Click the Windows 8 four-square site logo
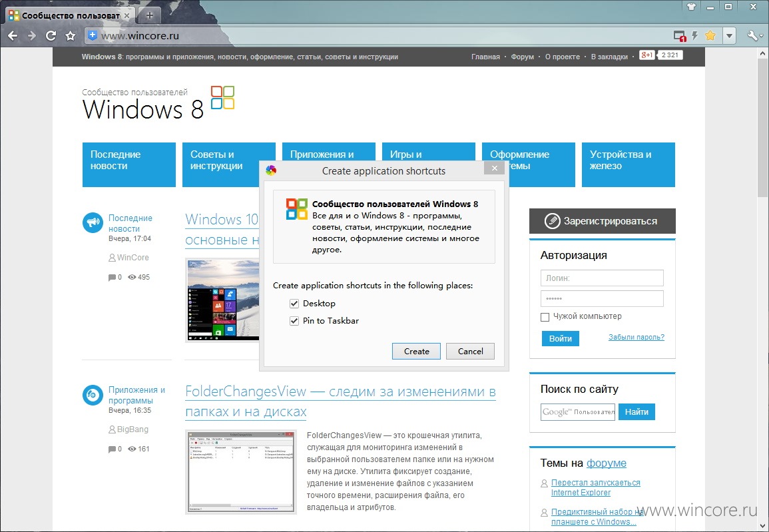The image size is (769, 532). pyautogui.click(x=222, y=97)
